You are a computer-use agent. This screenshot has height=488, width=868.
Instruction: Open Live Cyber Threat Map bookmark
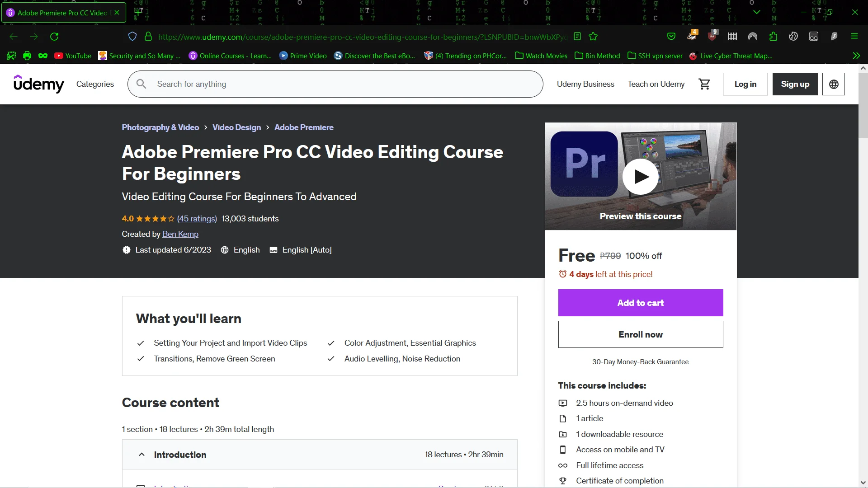pyautogui.click(x=731, y=56)
